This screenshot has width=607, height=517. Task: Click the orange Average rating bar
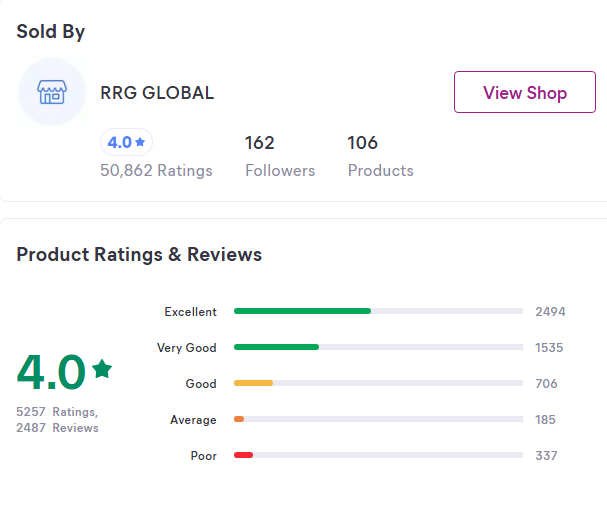coord(239,419)
